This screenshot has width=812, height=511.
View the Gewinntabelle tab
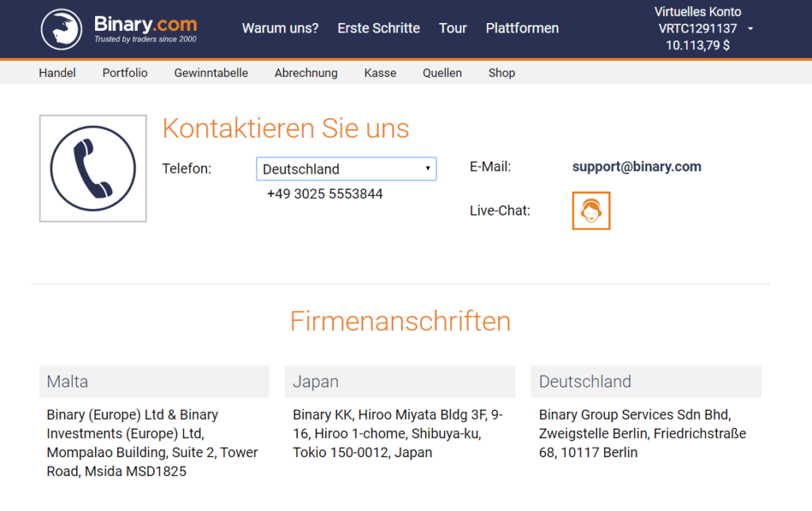pos(211,73)
